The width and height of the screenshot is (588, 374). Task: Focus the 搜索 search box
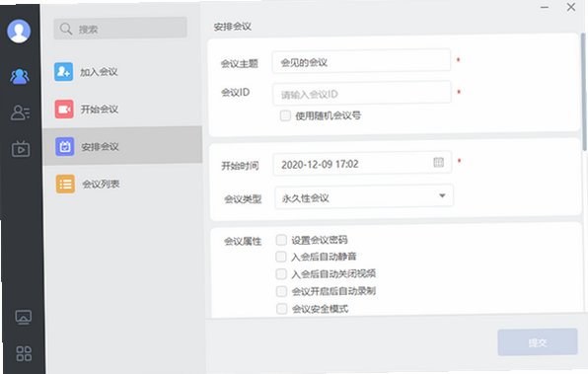pos(120,29)
